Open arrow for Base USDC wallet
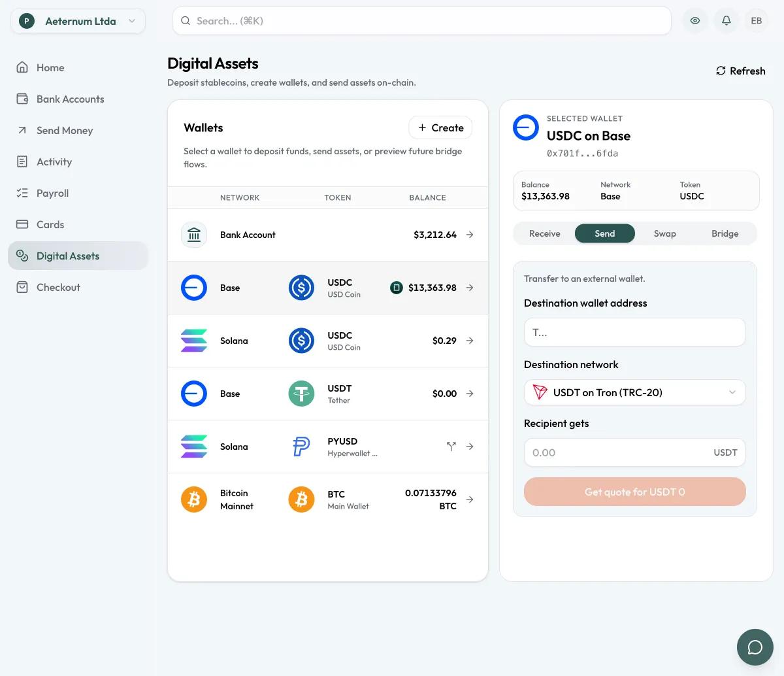784x676 pixels. point(470,288)
